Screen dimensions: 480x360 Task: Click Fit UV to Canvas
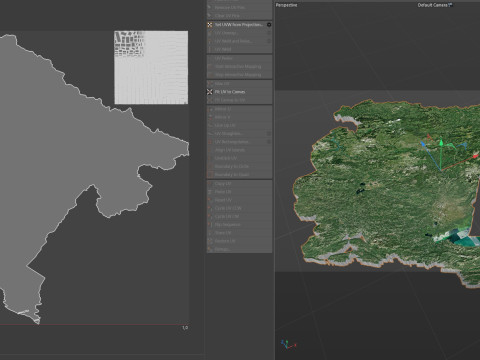tap(239, 92)
